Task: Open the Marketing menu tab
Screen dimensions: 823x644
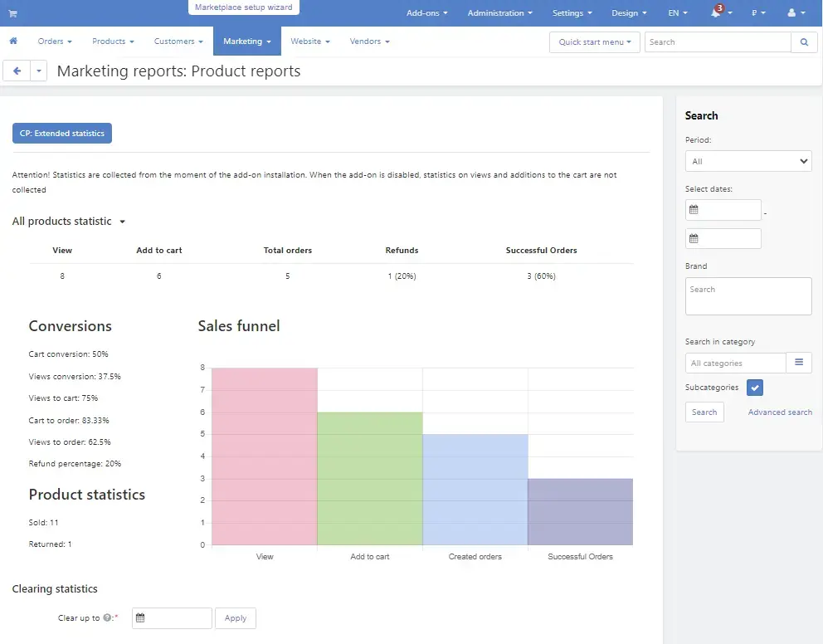Action: coord(246,41)
